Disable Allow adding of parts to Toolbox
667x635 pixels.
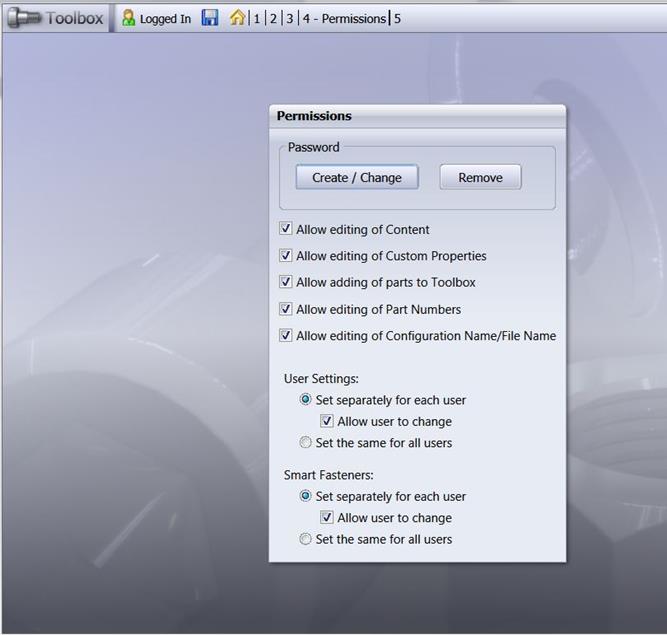pyautogui.click(x=286, y=282)
